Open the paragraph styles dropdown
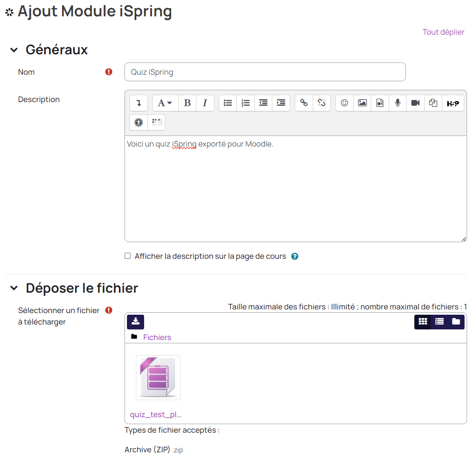 pos(165,103)
